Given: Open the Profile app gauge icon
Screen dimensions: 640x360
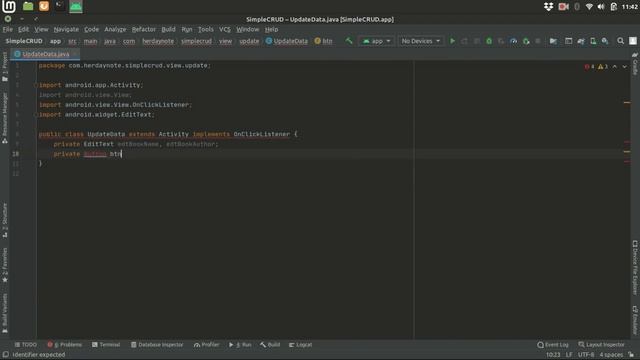Looking at the screenshot, I should (513, 41).
